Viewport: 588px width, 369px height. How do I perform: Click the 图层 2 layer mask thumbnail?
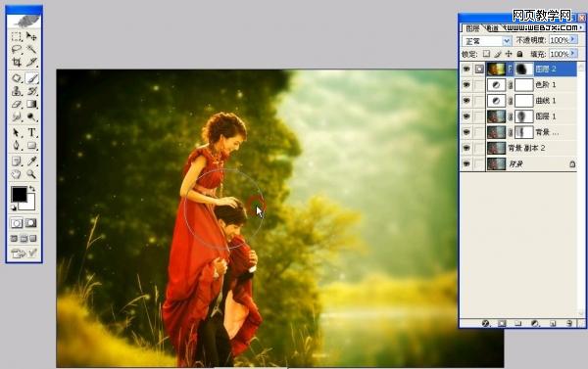(524, 69)
